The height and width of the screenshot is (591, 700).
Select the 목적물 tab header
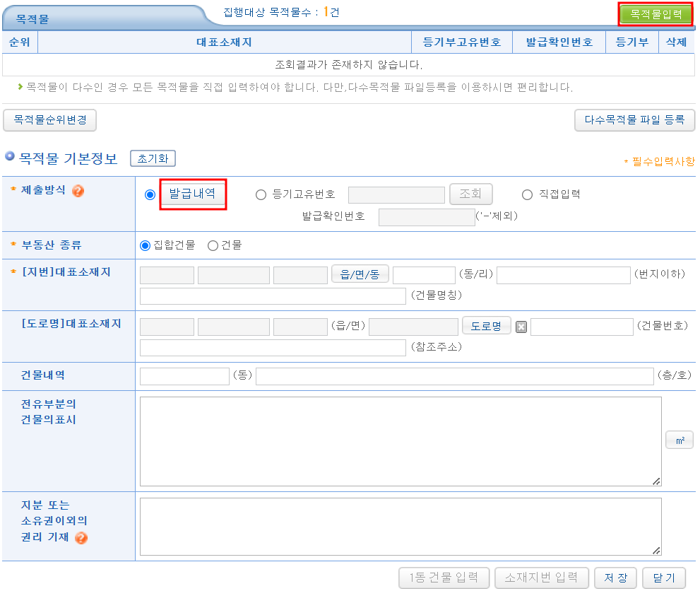[32, 19]
